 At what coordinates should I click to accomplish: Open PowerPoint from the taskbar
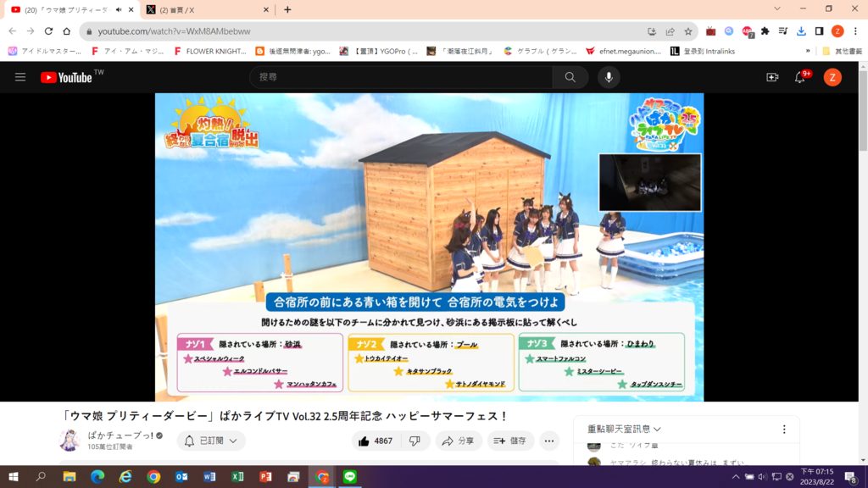tap(265, 476)
